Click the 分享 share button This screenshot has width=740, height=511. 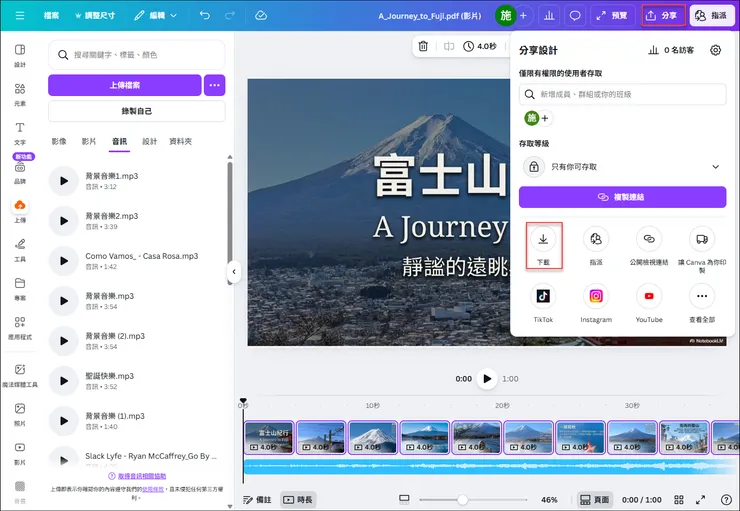663,16
